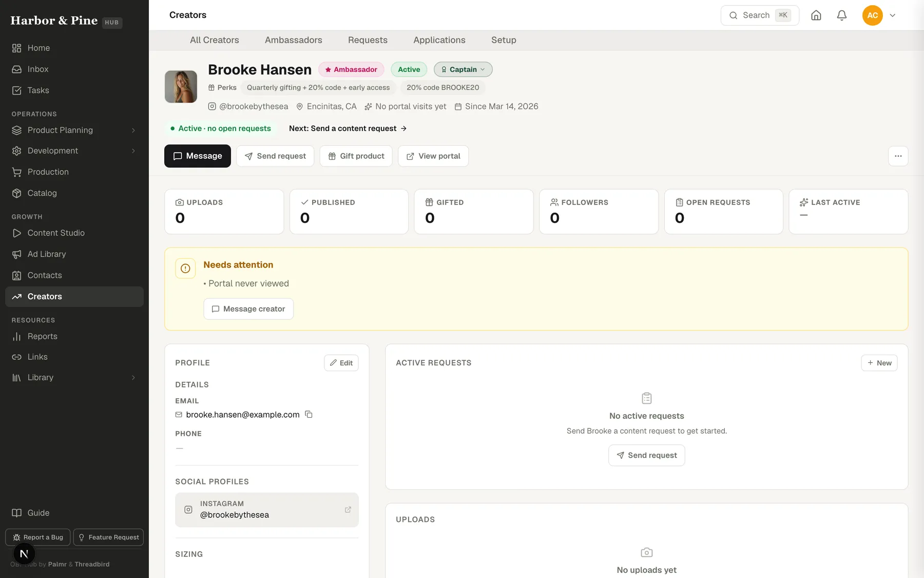Switch to Setup tab

[504, 40]
